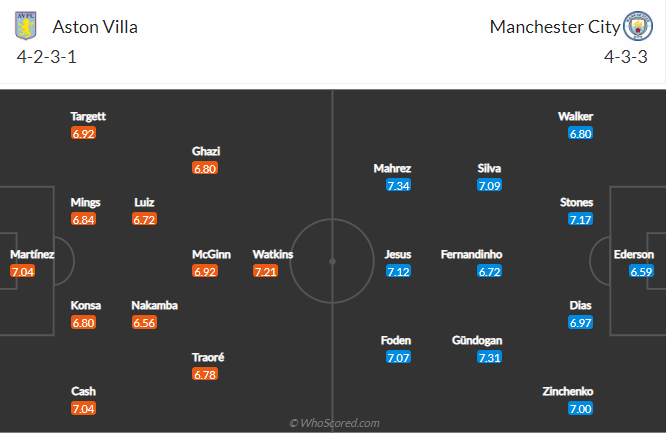Click player name Stones
Screen dimensions: 666x433
pos(576,202)
